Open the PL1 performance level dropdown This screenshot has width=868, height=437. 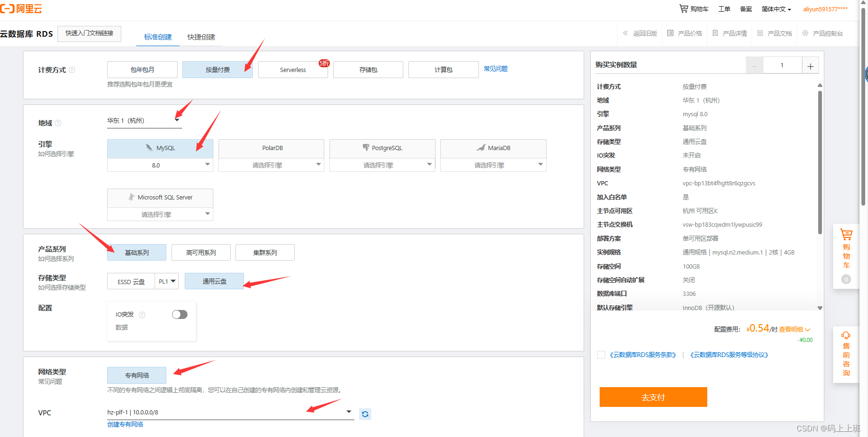(x=167, y=281)
